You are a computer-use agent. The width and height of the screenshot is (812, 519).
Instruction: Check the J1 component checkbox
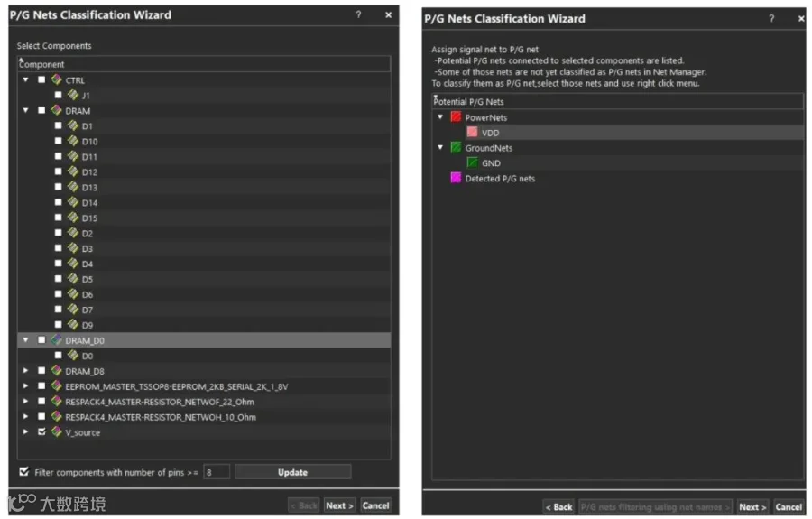pyautogui.click(x=58, y=95)
